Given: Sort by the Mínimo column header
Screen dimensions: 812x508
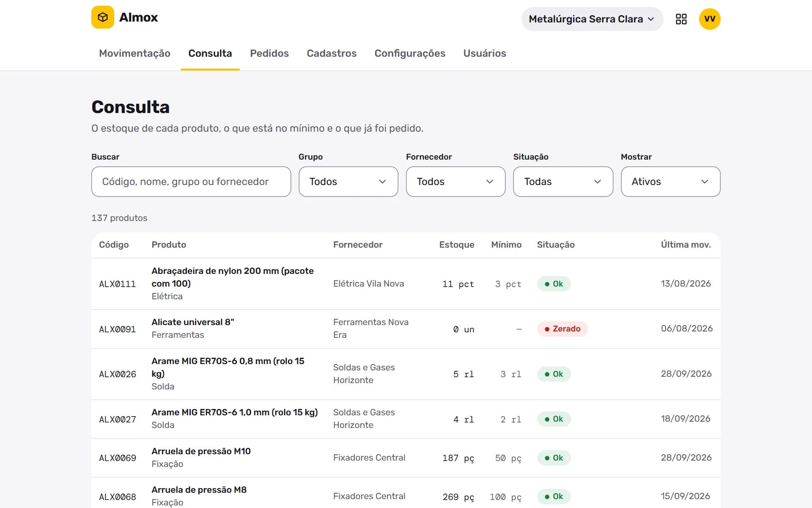Looking at the screenshot, I should 506,245.
